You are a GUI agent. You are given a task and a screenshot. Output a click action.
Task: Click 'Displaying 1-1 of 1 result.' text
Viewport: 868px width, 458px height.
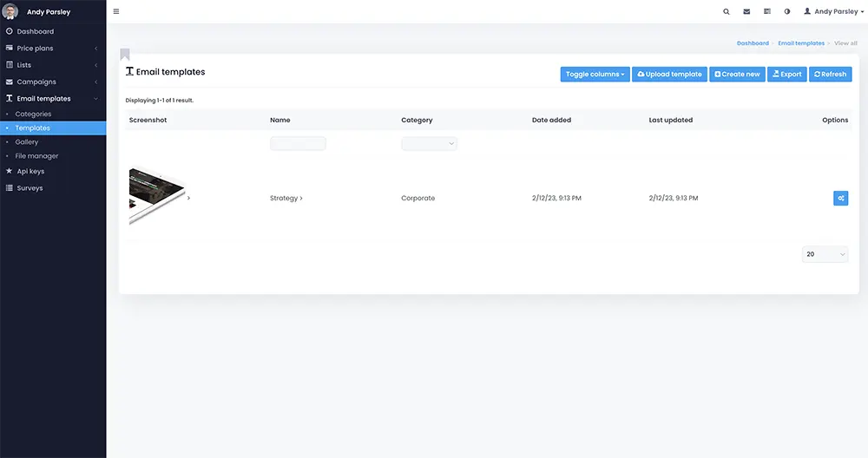(x=160, y=101)
